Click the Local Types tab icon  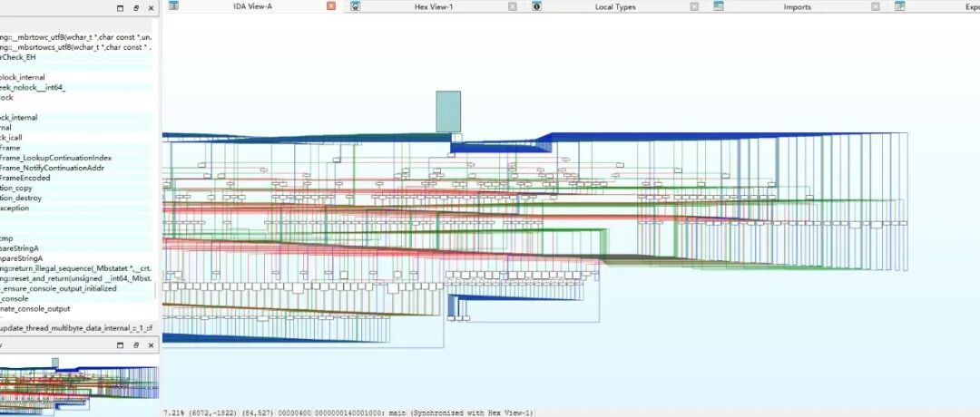tap(536, 5)
